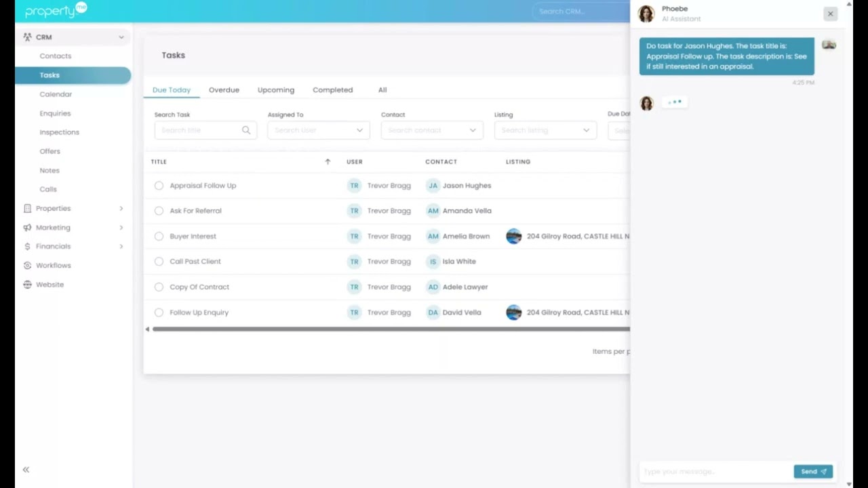Focus the Search CRM box in header
The height and width of the screenshot is (488, 868).
pyautogui.click(x=582, y=11)
